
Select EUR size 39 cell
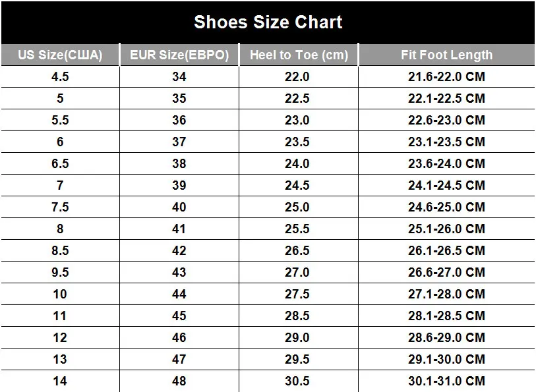click(x=179, y=185)
